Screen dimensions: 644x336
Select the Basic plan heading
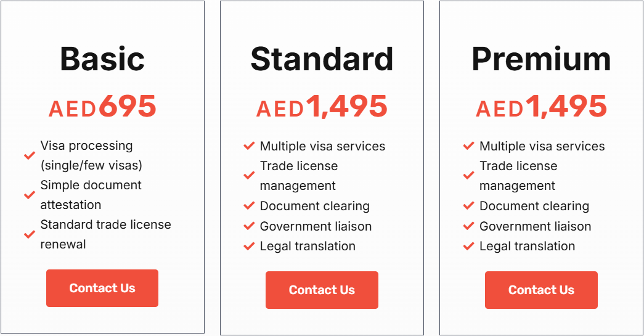[102, 59]
